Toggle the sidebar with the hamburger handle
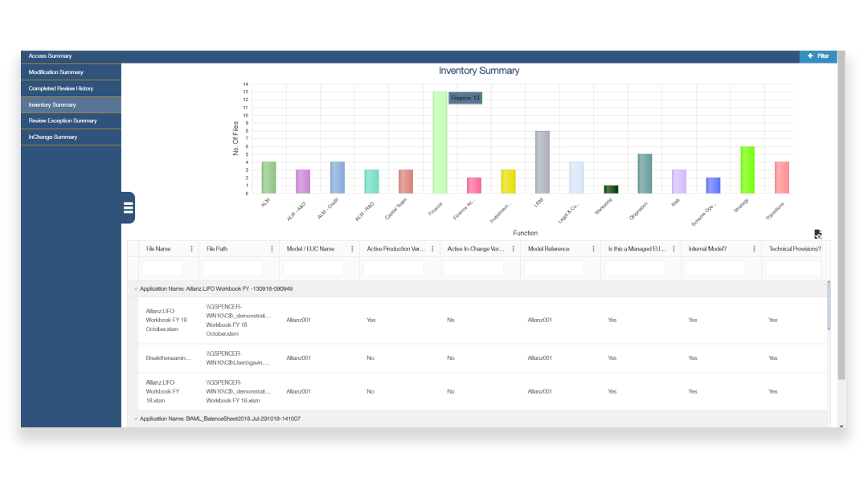 tap(128, 208)
